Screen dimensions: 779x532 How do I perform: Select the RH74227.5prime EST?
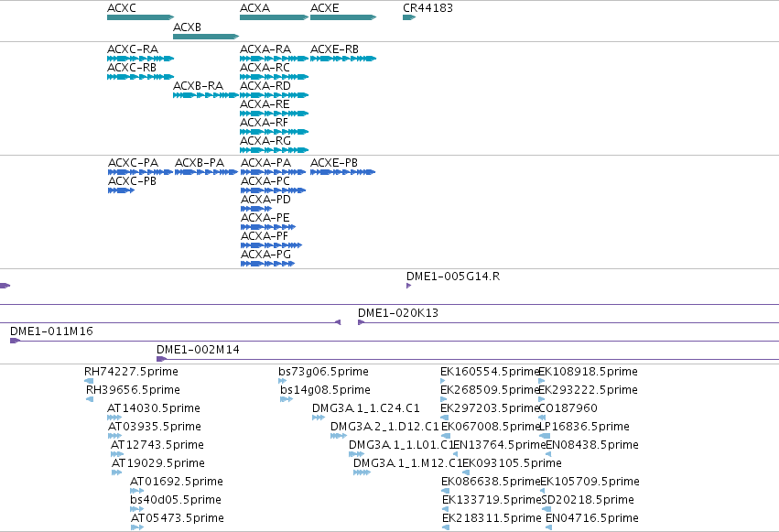89,381
